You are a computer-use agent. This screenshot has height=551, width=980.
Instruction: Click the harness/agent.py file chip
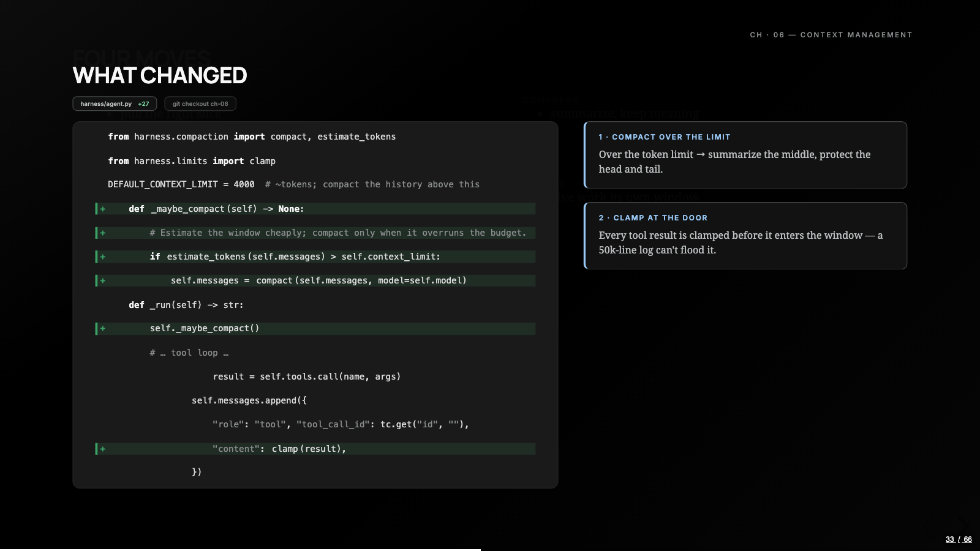click(x=115, y=104)
